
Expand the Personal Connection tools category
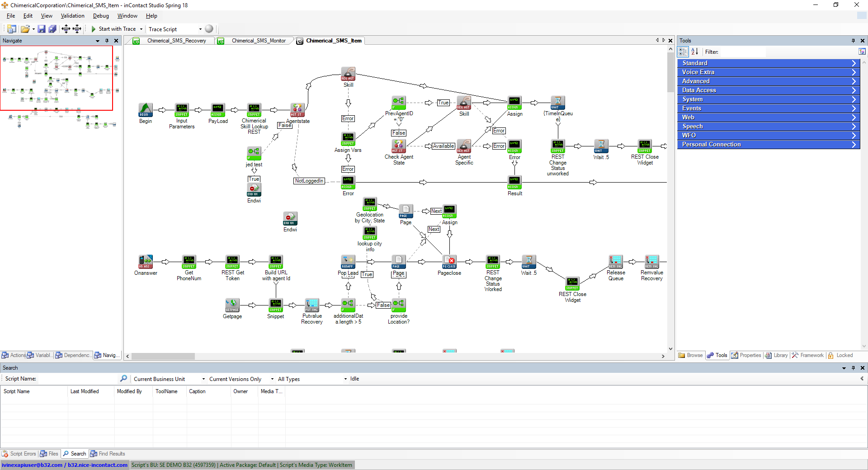coord(769,145)
